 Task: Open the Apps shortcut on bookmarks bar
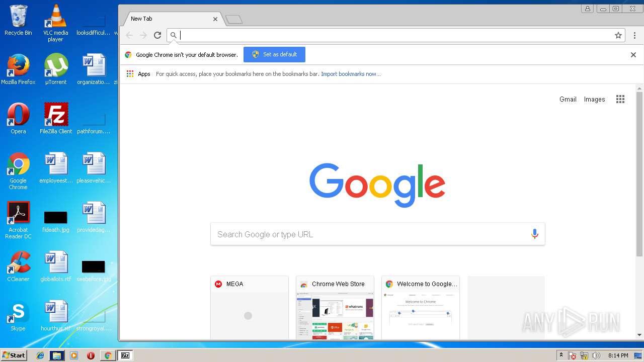[x=138, y=74]
